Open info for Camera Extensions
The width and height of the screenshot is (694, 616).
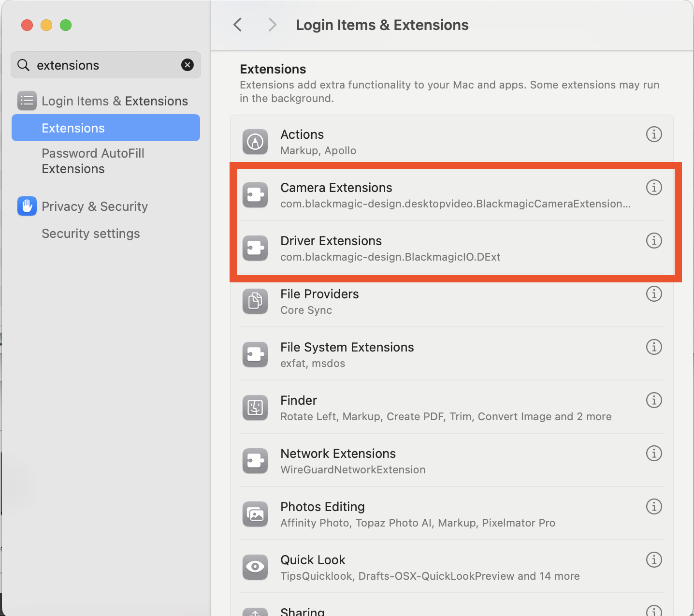click(654, 187)
